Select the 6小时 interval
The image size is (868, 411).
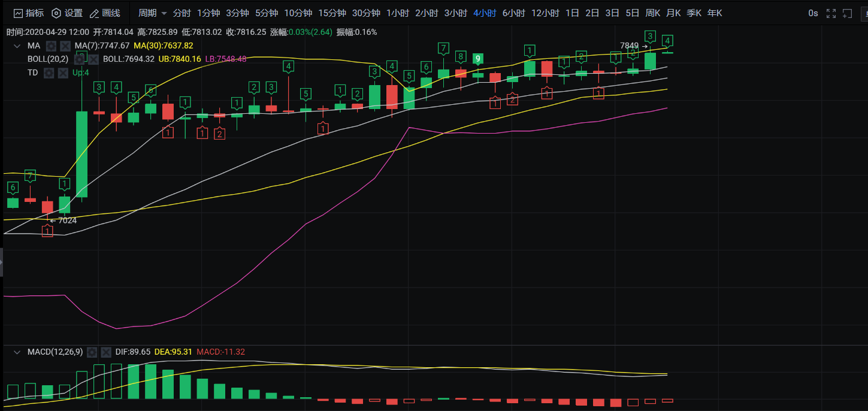pos(513,13)
